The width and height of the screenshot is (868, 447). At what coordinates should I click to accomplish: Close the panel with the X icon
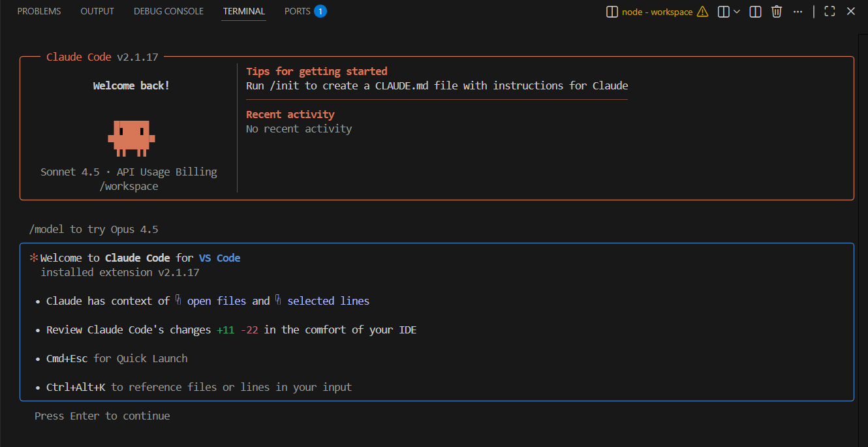pos(850,12)
